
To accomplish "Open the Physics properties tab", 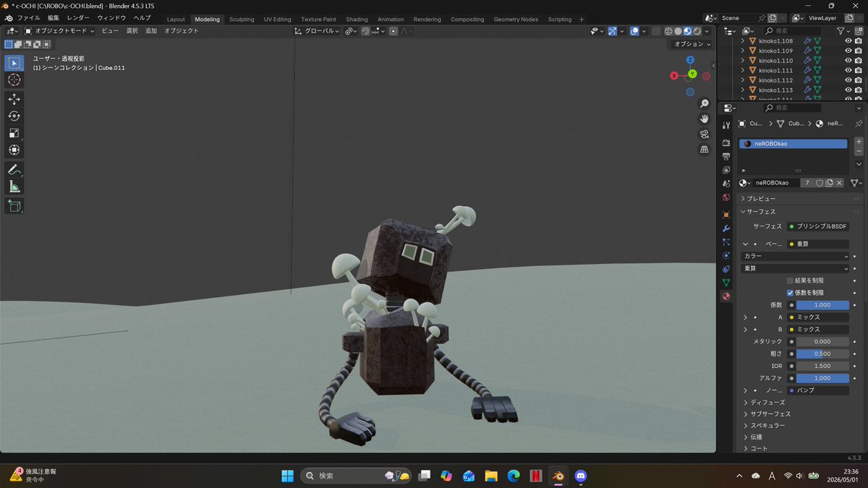I will pyautogui.click(x=726, y=255).
